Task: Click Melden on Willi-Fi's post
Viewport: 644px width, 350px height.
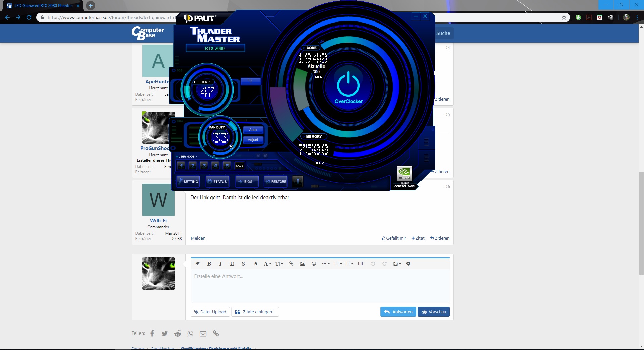Action: (198, 238)
